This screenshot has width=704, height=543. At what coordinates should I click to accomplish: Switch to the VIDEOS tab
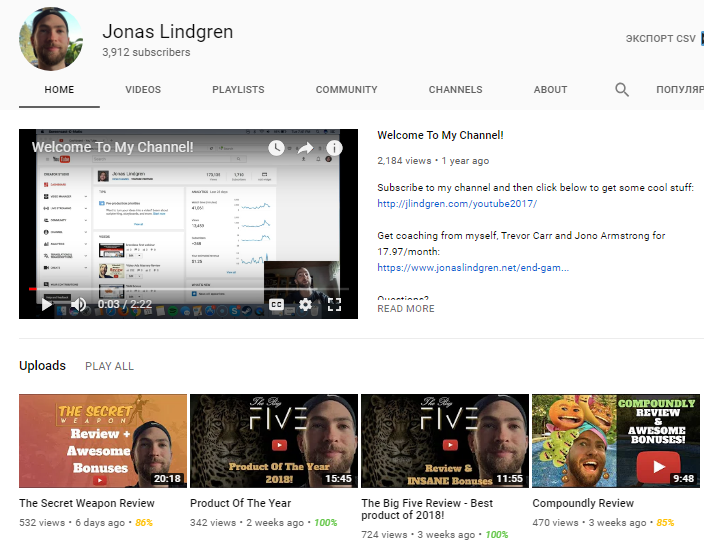[x=143, y=89]
